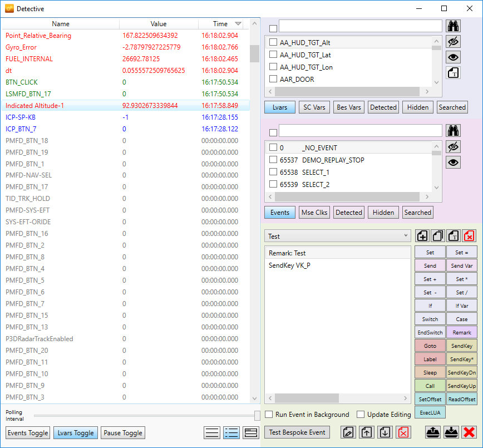The image size is (483, 448).
Task: Click the Goto command button
Action: [x=430, y=346]
